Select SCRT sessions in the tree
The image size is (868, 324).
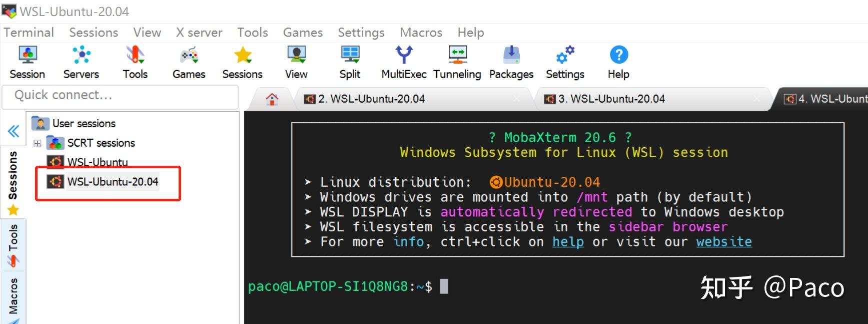101,143
